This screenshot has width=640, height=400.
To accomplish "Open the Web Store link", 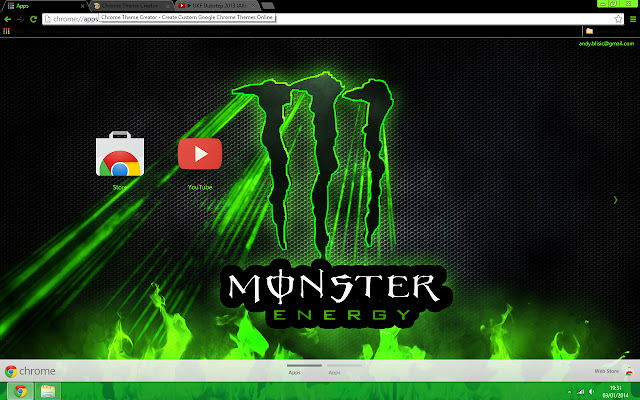I will [x=607, y=371].
